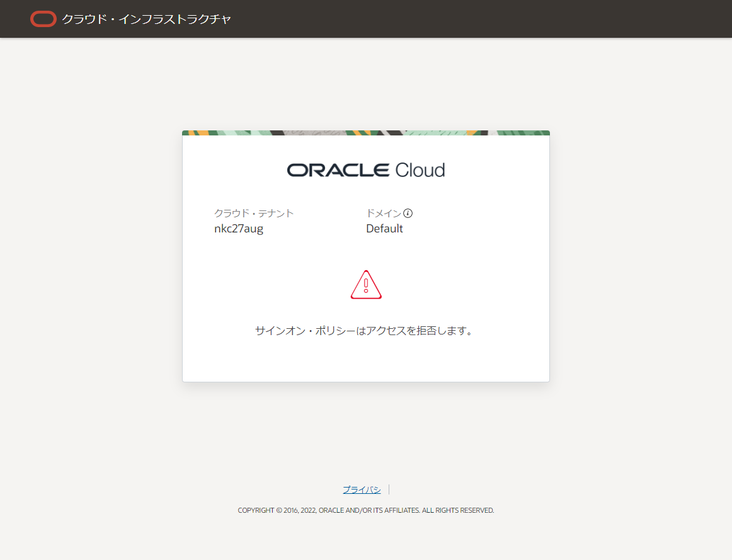This screenshot has height=560, width=732.
Task: Click the クラウド・インフラストラクチャ header title
Action: coord(147,19)
